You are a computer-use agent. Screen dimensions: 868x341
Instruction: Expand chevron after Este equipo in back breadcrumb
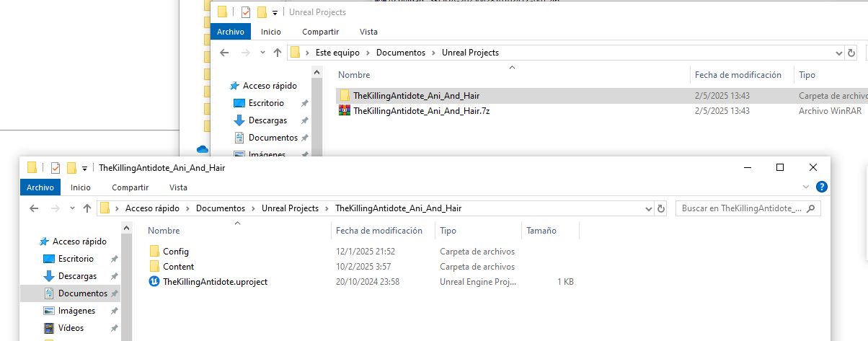pos(368,53)
